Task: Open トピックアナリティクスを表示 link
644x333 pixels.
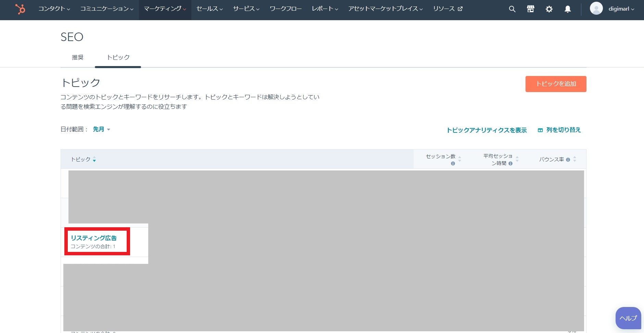Action: click(x=487, y=130)
